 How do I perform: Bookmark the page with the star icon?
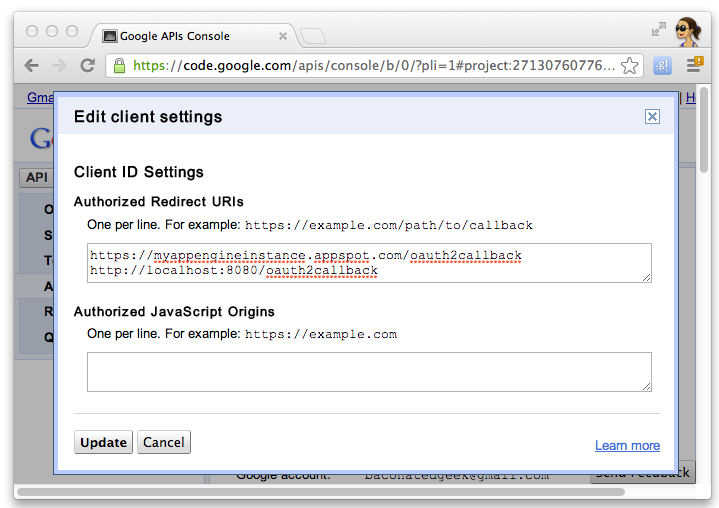tap(629, 66)
